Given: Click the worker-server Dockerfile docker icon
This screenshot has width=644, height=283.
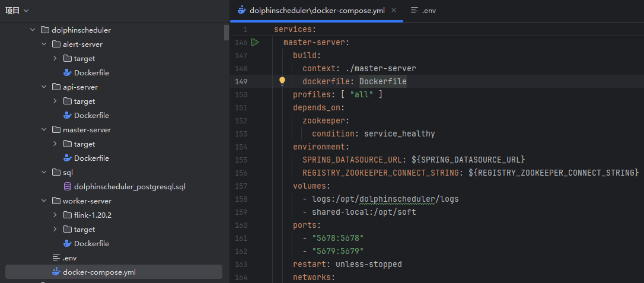Looking at the screenshot, I should 68,244.
